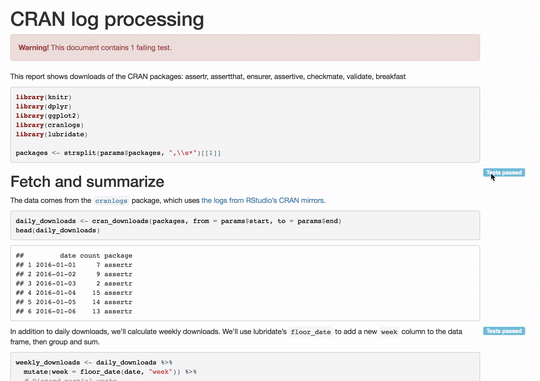Viewport: 540px width, 381px height.
Task: Open the logs from RStudio's CRAN mirrors link
Action: tap(262, 200)
